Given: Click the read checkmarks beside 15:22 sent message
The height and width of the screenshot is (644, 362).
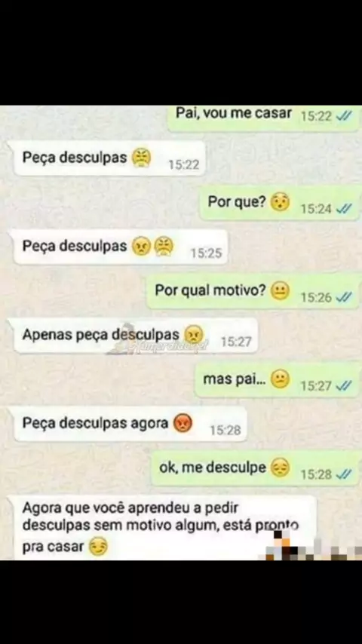Looking at the screenshot, I should [x=344, y=117].
